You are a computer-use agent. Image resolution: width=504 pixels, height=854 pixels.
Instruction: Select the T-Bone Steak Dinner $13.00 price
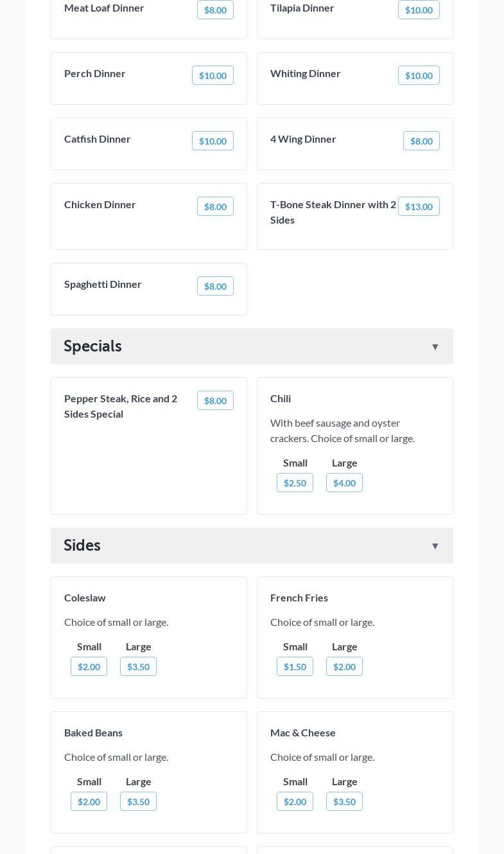pos(419,207)
